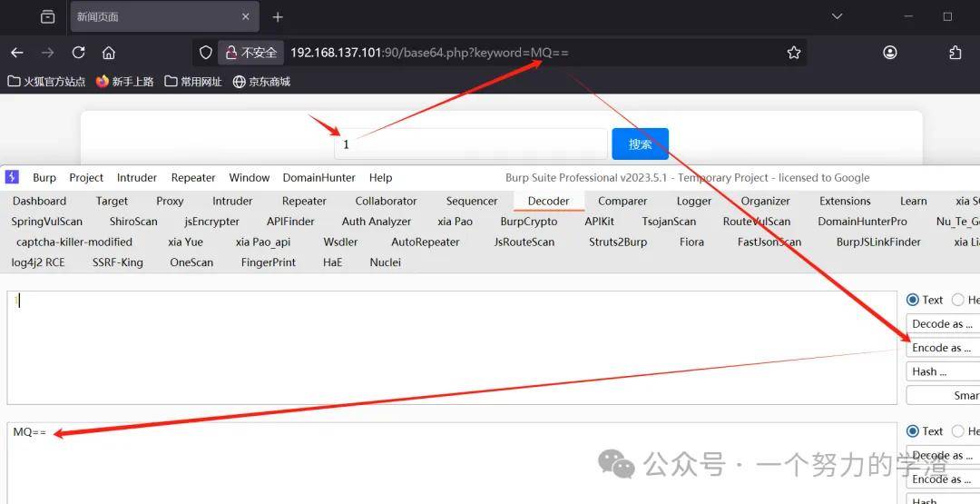Open the SSRF-King tab
Viewport: 980px width, 504px height.
coord(117,262)
